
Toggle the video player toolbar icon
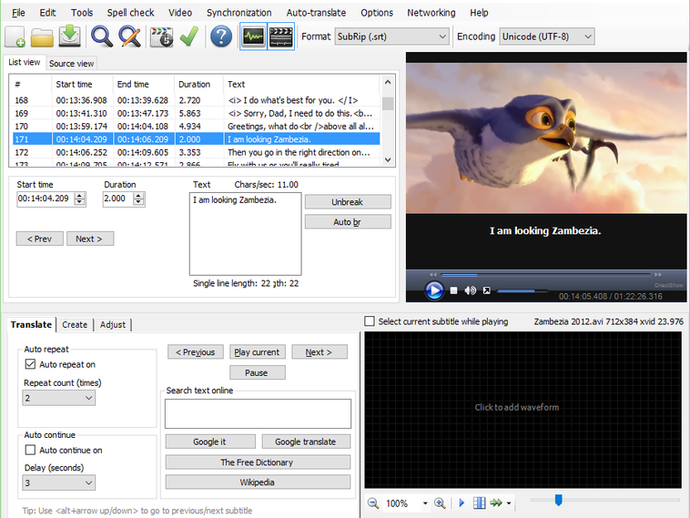[x=281, y=37]
